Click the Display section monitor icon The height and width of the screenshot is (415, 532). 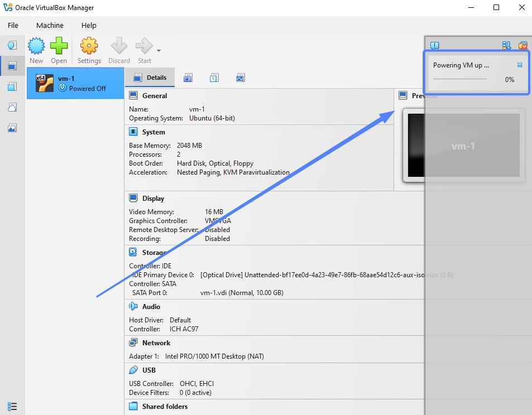(133, 198)
